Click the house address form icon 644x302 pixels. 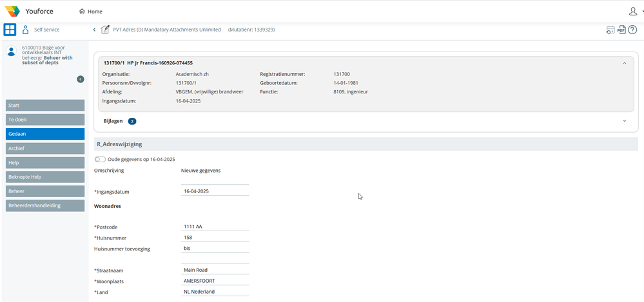coord(105,30)
